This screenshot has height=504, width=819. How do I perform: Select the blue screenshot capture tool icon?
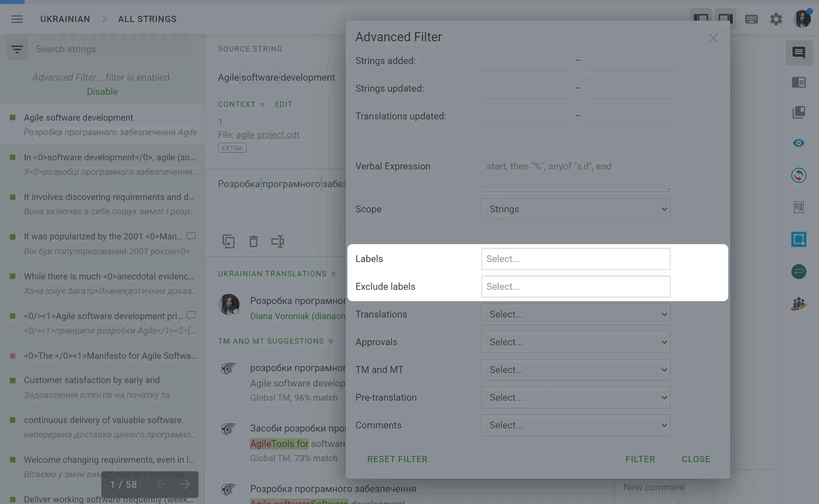tap(799, 240)
